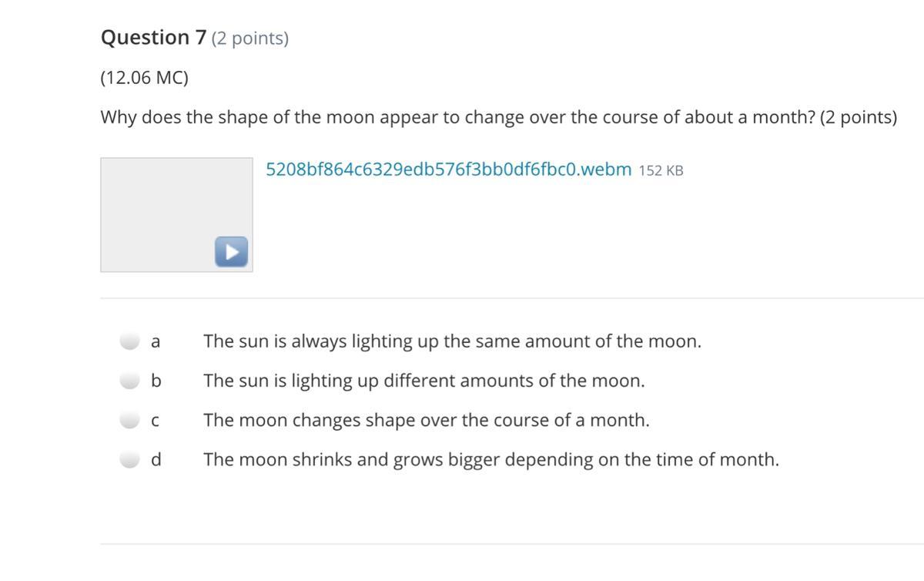Open the 5208bf864c6329edb576f3bb0df6fbc0.webm file link
Image resolution: width=924 pixels, height=581 pixels.
coord(449,170)
